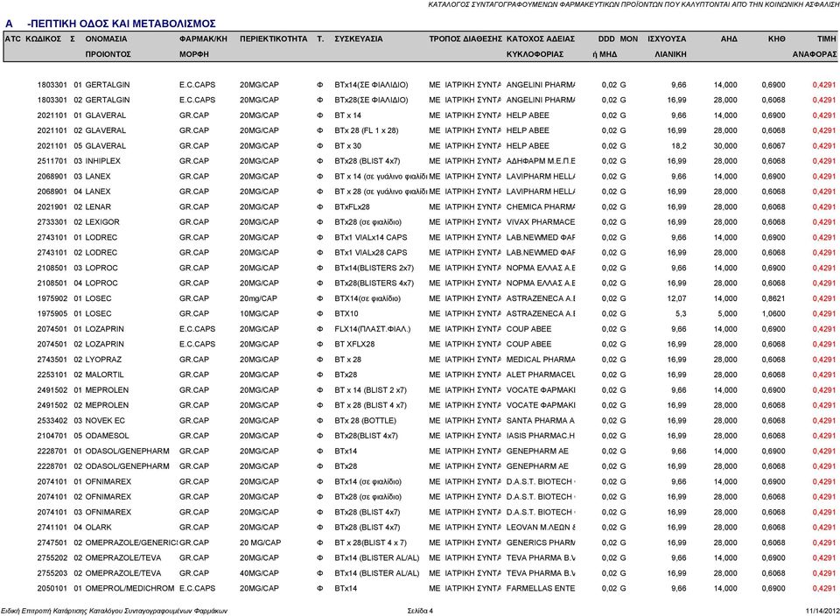This screenshot has width=840, height=616.
Task: Click the page footer label Σελίδα 4
Action: tap(420, 611)
